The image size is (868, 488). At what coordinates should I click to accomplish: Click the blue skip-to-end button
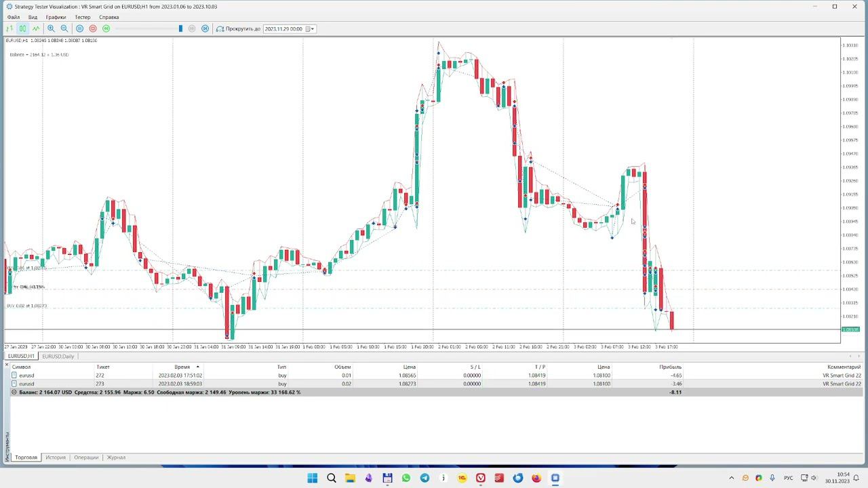pos(205,28)
